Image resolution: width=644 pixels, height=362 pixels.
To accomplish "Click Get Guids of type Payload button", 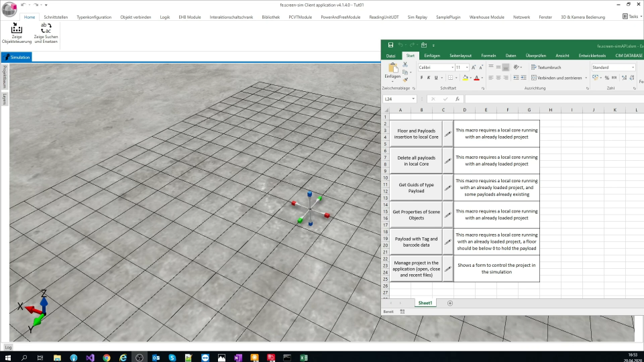I will pos(416,188).
